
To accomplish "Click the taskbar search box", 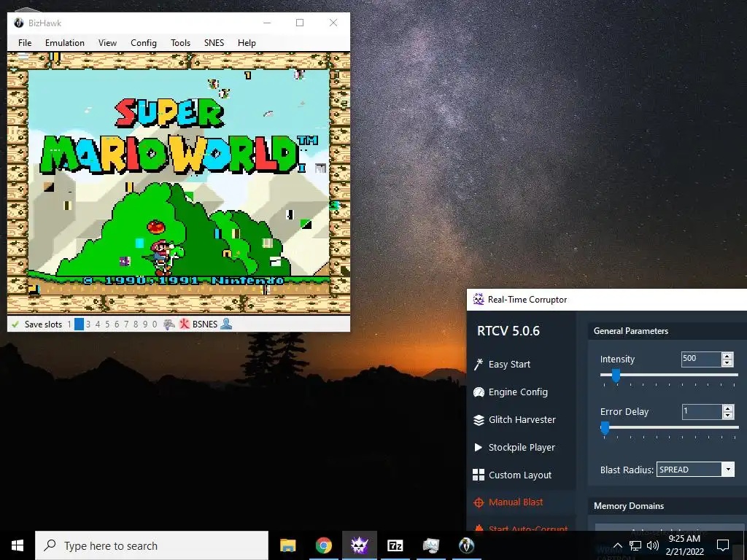I will tap(152, 545).
